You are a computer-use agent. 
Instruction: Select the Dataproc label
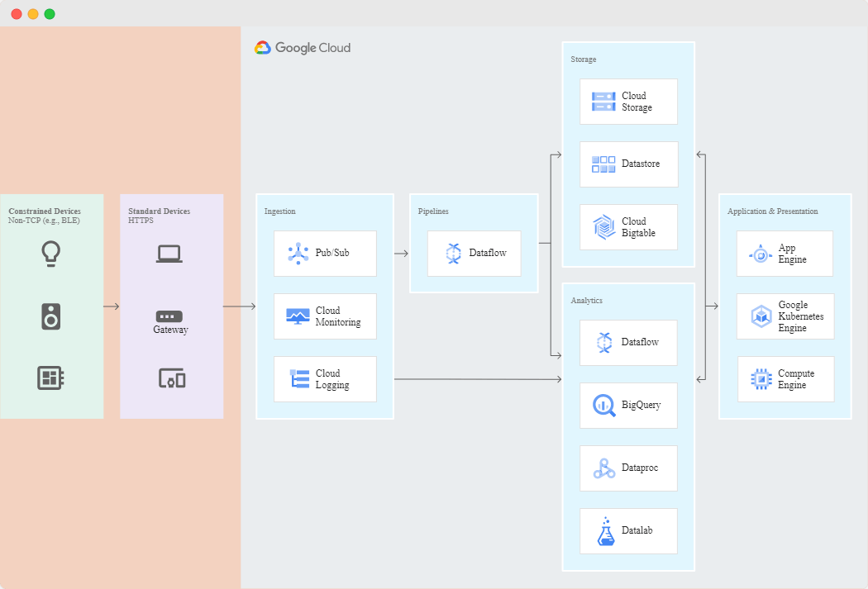click(639, 468)
